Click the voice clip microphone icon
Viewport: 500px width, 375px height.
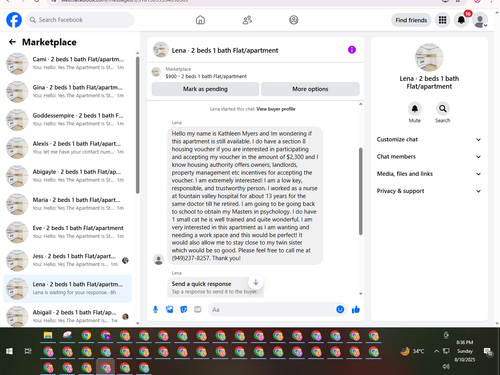pyautogui.click(x=155, y=310)
